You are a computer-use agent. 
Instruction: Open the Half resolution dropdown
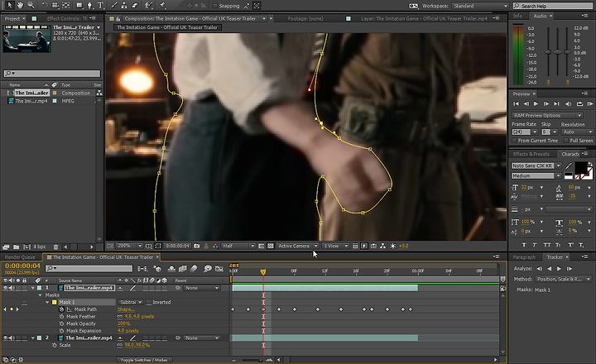238,246
